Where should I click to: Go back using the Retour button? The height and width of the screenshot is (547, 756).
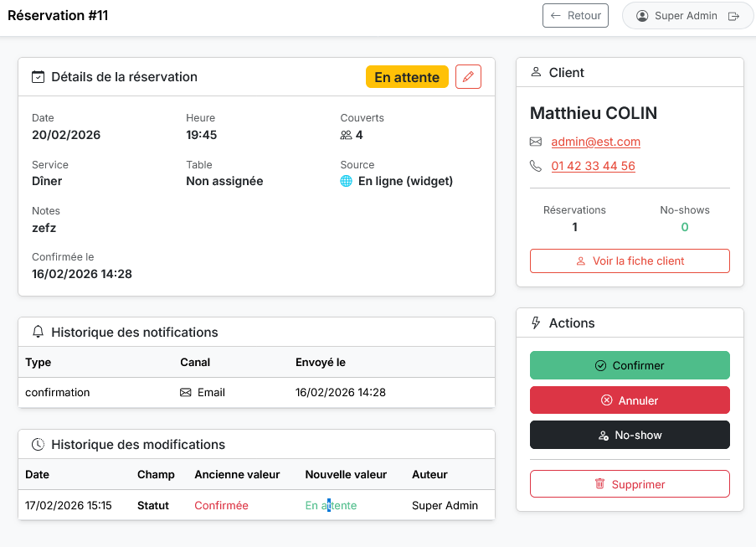click(575, 16)
